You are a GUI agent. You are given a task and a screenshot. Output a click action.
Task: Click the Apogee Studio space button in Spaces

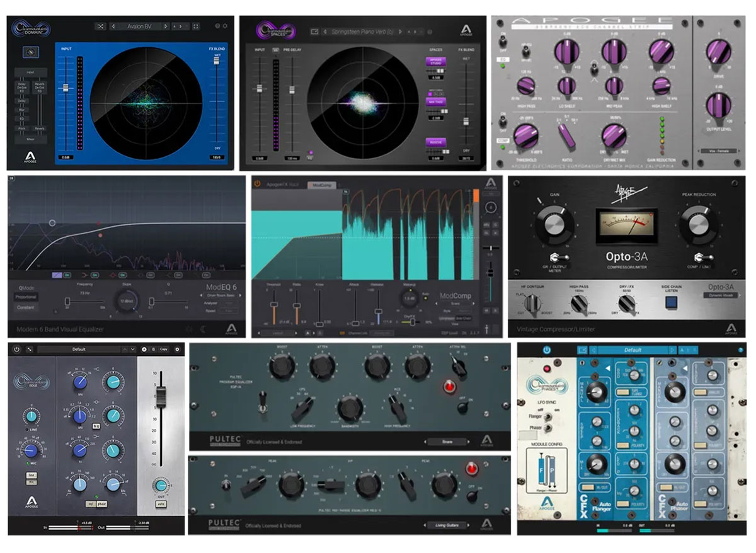[436, 62]
